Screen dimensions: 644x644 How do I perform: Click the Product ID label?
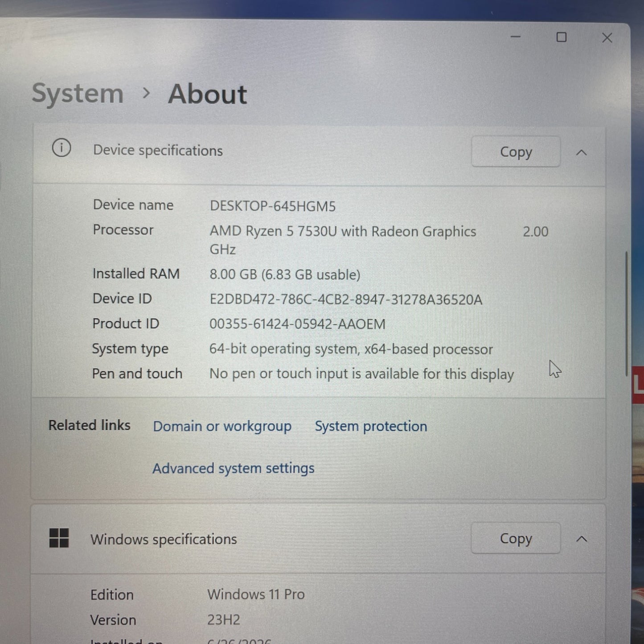[x=126, y=323]
